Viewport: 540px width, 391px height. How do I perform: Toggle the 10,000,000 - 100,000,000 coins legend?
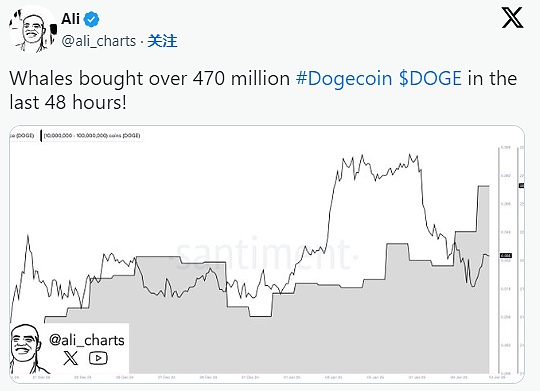tap(92, 136)
